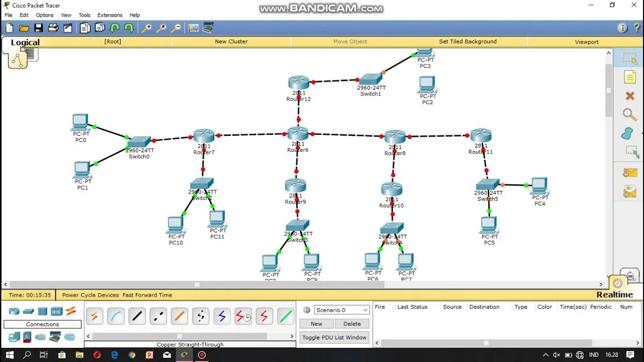This screenshot has width=644, height=362.
Task: Click the Print icon in toolbar
Action: click(x=53, y=28)
